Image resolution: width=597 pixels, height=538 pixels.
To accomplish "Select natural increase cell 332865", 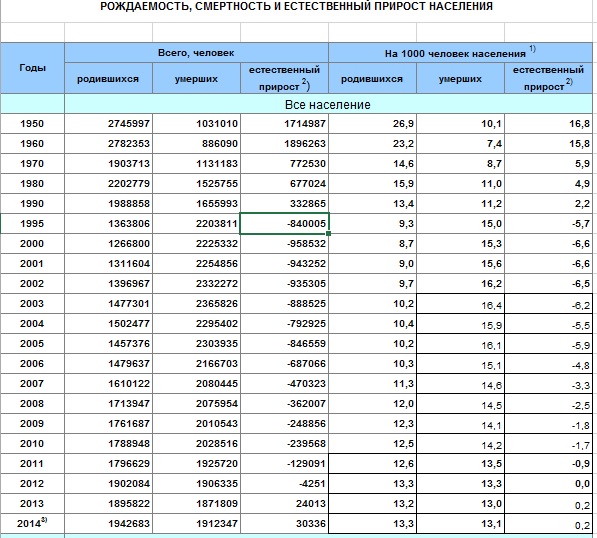I will (x=284, y=203).
